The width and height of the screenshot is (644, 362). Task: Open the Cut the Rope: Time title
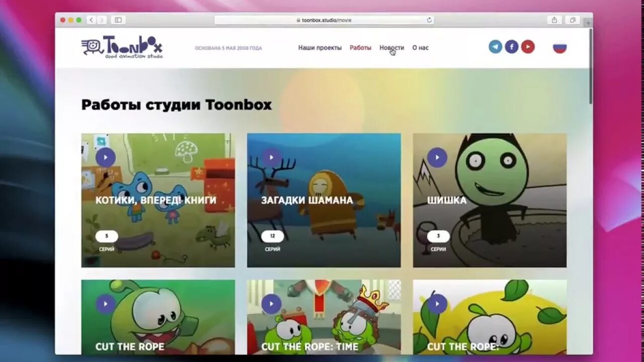point(310,346)
